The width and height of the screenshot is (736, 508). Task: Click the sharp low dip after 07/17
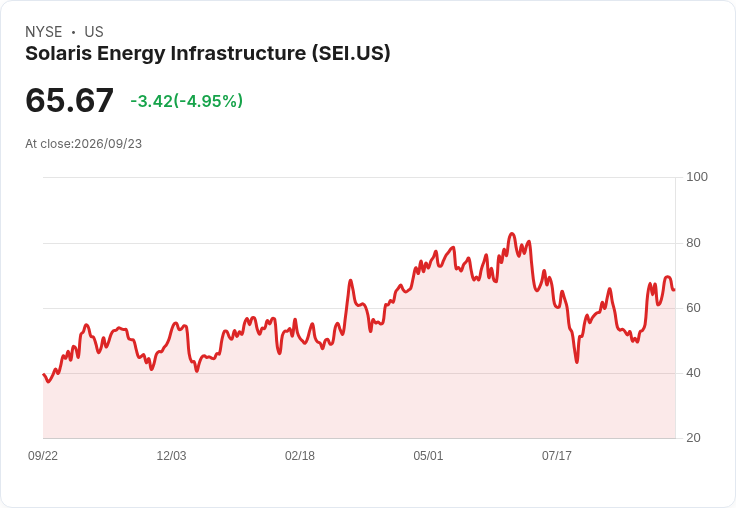pyautogui.click(x=577, y=362)
